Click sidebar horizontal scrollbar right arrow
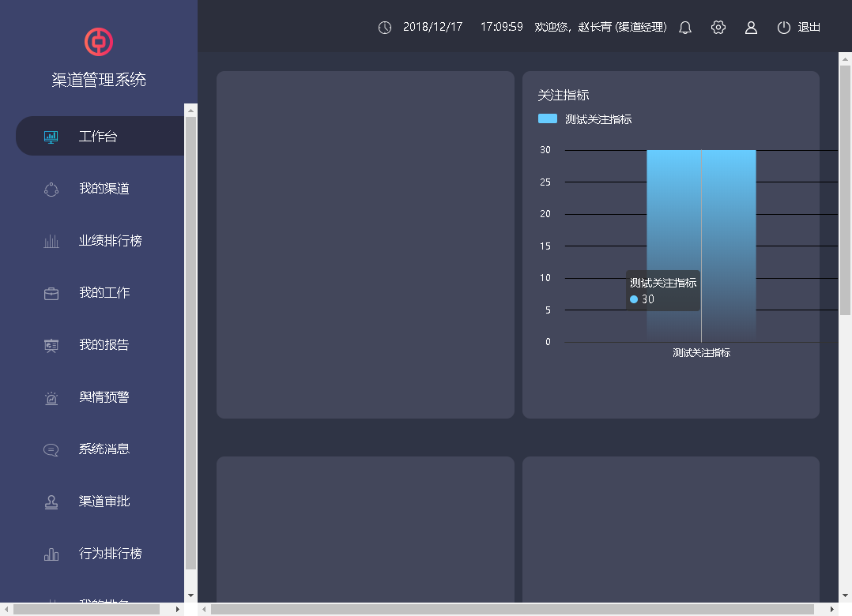The height and width of the screenshot is (616, 852). 178,610
